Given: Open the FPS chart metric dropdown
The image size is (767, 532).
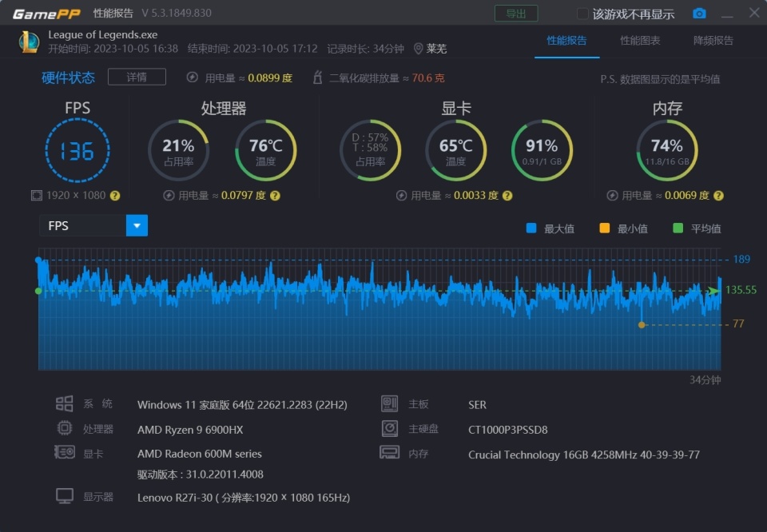Looking at the screenshot, I should click(137, 225).
